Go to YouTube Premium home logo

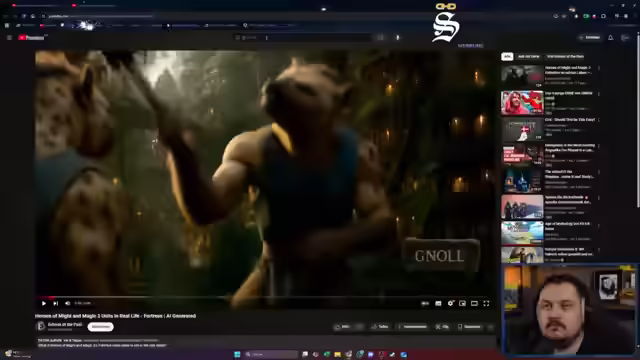pyautogui.click(x=32, y=38)
